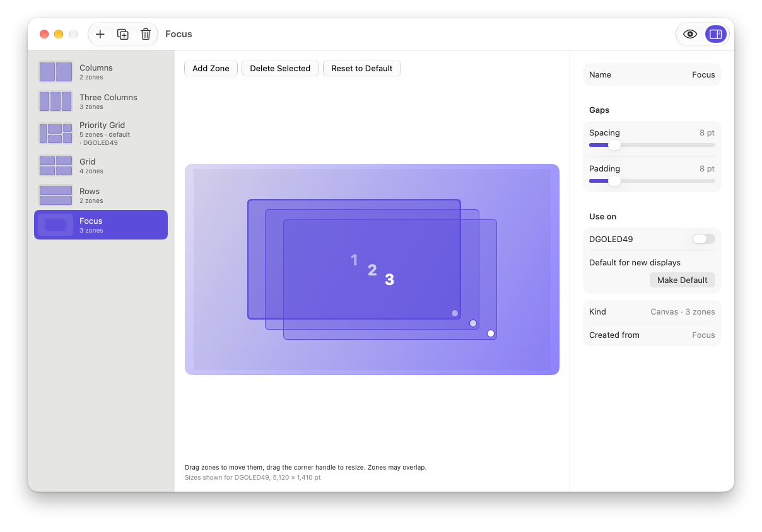The width and height of the screenshot is (762, 532).
Task: Click the 'Sizes shown for DGOLED49' text
Action: 252,478
